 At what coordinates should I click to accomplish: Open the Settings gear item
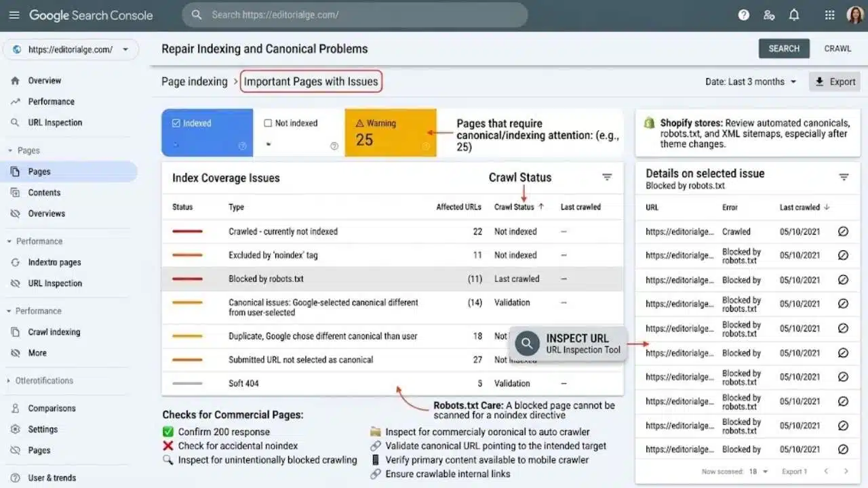point(43,430)
